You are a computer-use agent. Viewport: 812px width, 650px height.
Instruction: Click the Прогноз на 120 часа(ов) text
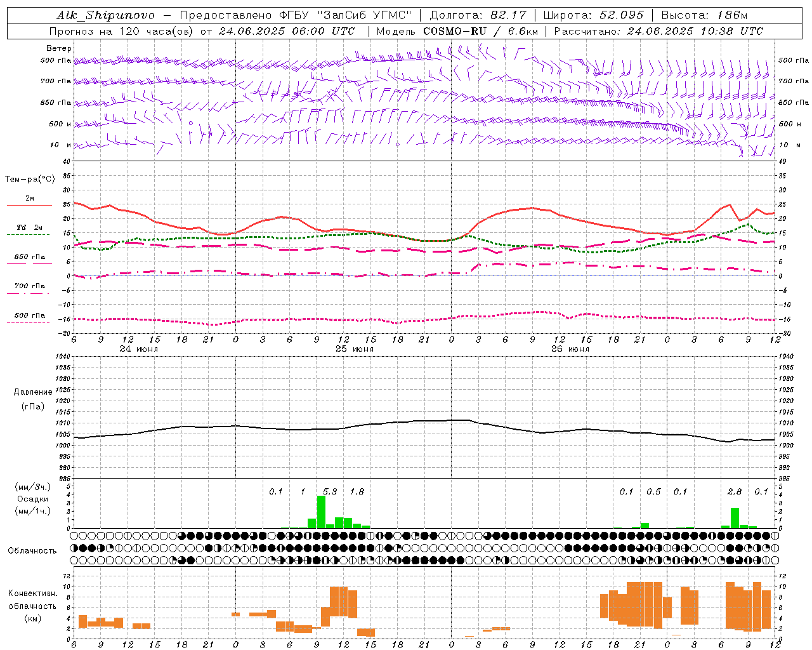pos(122,31)
